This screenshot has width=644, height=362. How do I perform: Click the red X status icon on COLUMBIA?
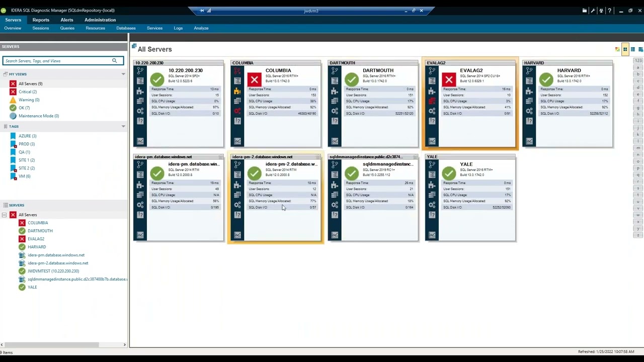[254, 79]
